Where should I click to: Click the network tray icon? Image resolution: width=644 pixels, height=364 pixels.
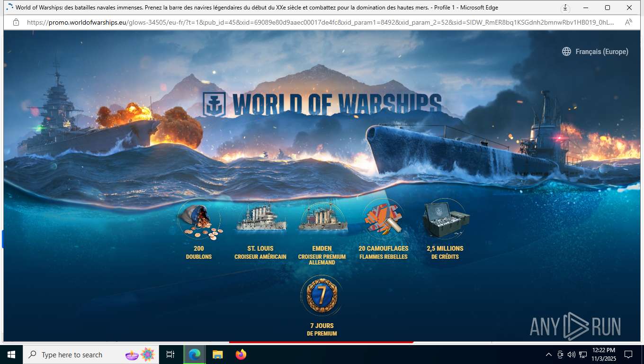click(583, 355)
